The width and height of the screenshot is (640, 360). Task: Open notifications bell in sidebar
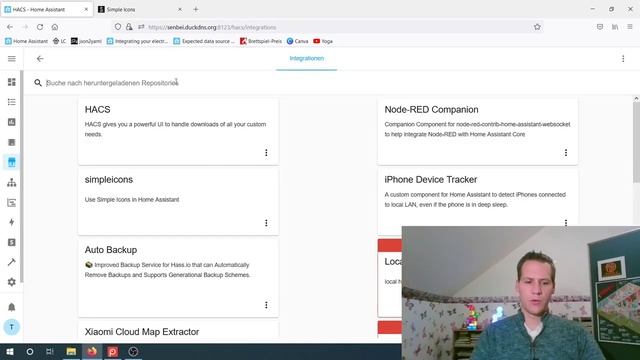(11, 307)
